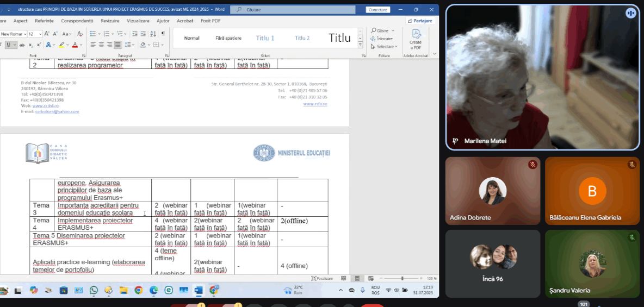Toggle underline formatting in Font group
The width and height of the screenshot is (644, 307).
(x=9, y=45)
